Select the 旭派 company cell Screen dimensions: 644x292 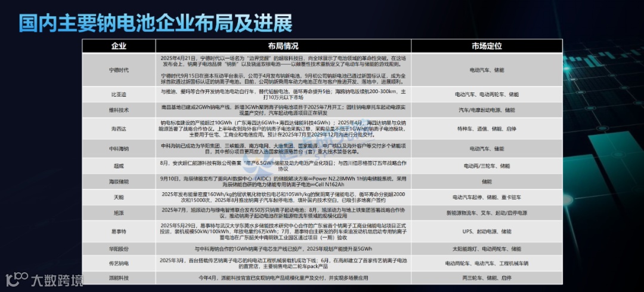pyautogui.click(x=119, y=213)
